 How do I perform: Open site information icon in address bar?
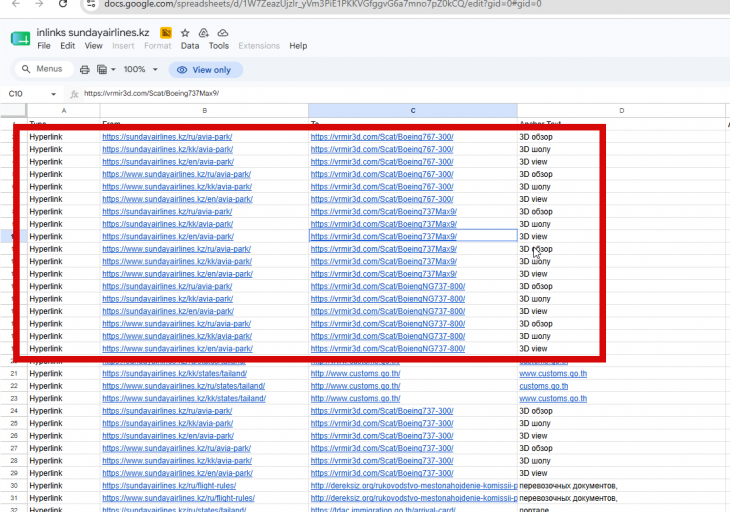(91, 4)
